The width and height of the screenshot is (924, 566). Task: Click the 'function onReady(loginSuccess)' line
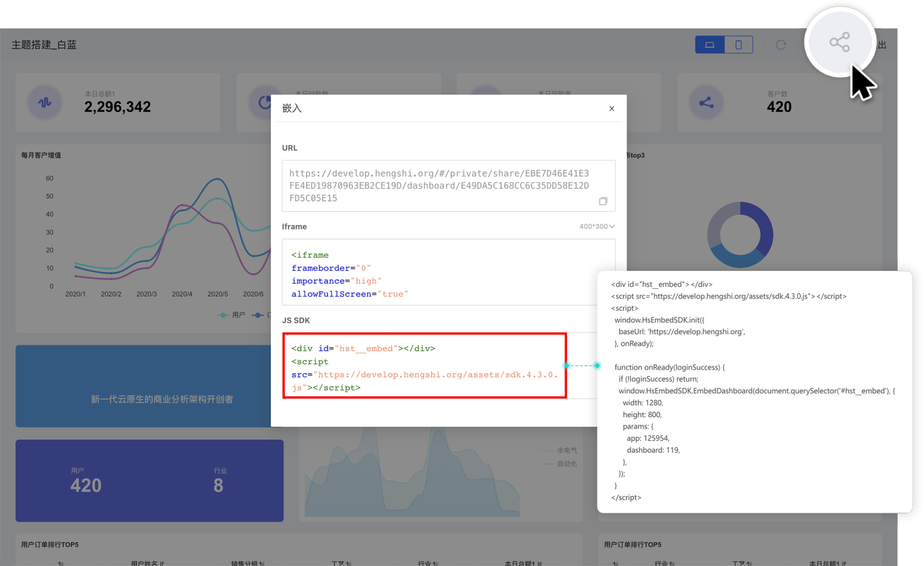click(x=669, y=367)
